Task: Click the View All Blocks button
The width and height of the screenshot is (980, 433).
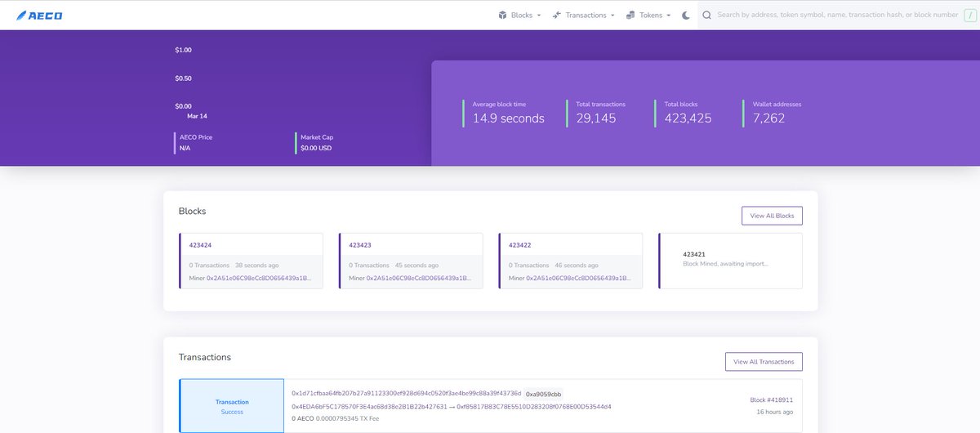Action: (x=772, y=216)
